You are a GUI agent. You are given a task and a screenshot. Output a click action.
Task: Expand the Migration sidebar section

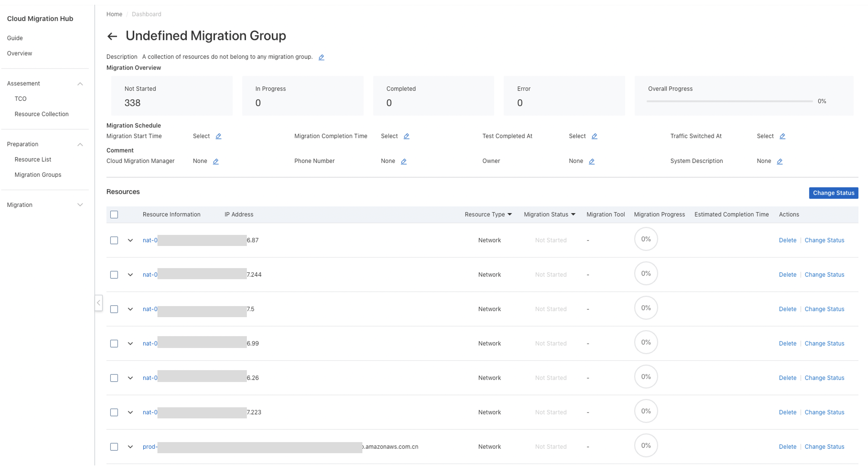80,205
